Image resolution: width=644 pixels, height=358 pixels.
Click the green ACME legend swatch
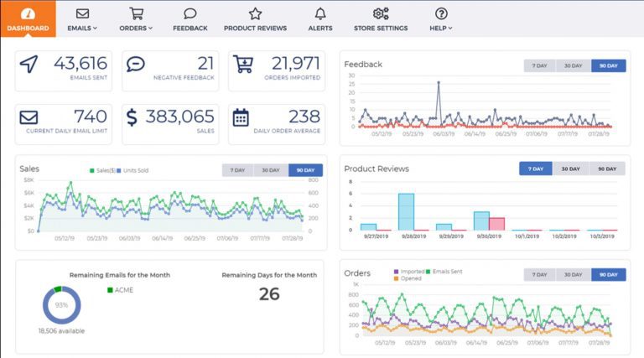click(110, 291)
